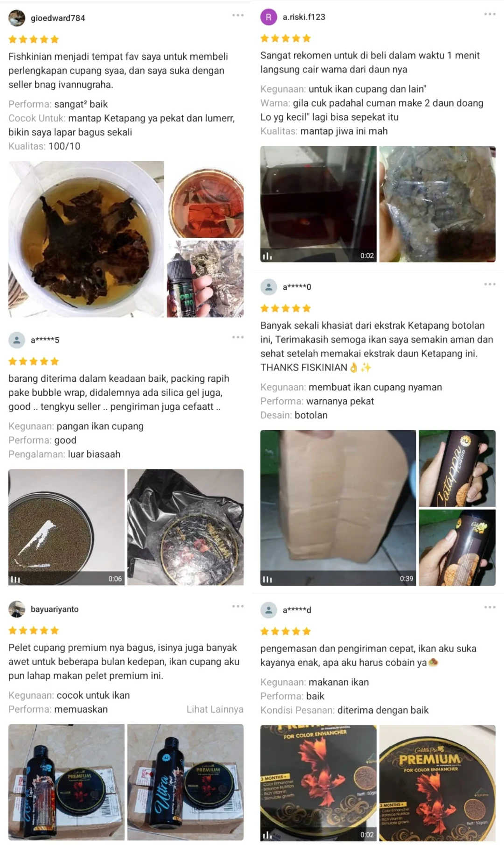Open the Ultra bottle and Premium tin photo
Image resolution: width=504 pixels, height=845 pixels.
coord(185,782)
